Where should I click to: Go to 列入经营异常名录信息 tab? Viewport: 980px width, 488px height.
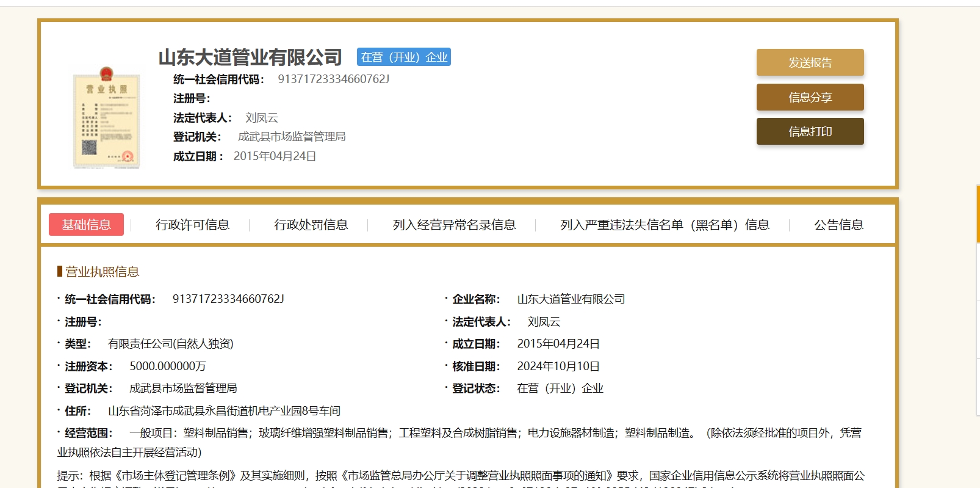(x=454, y=225)
